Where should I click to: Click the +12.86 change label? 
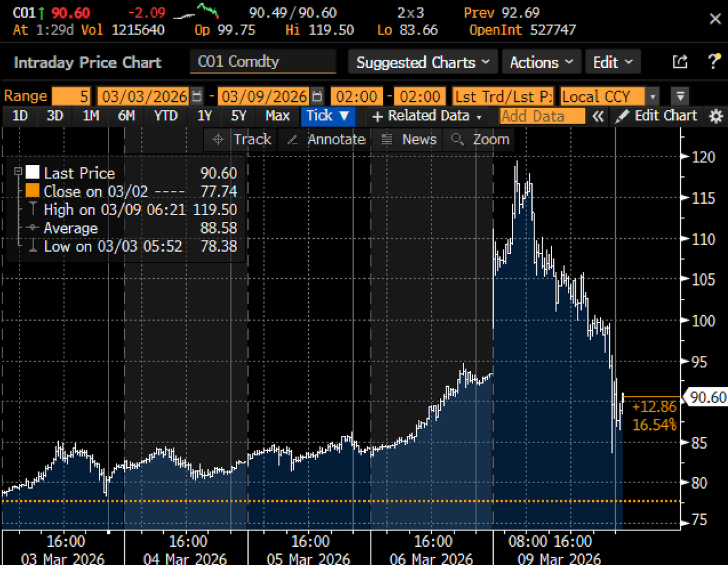(654, 407)
